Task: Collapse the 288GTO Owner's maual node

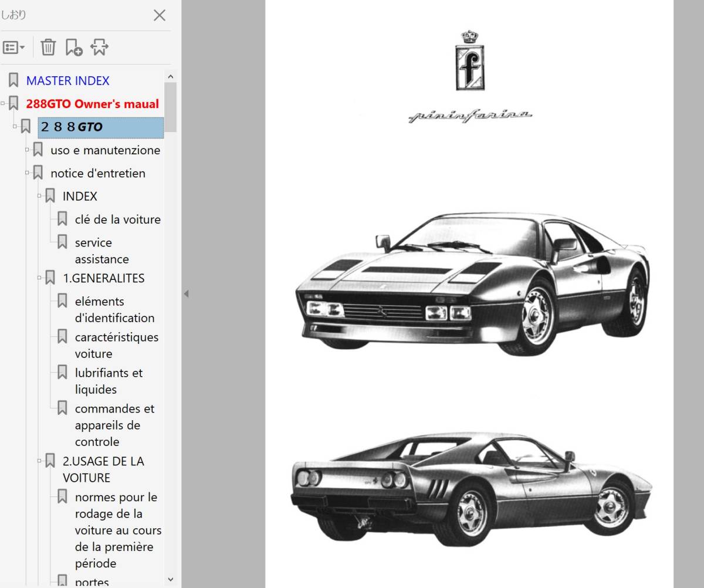Action: tap(3, 104)
